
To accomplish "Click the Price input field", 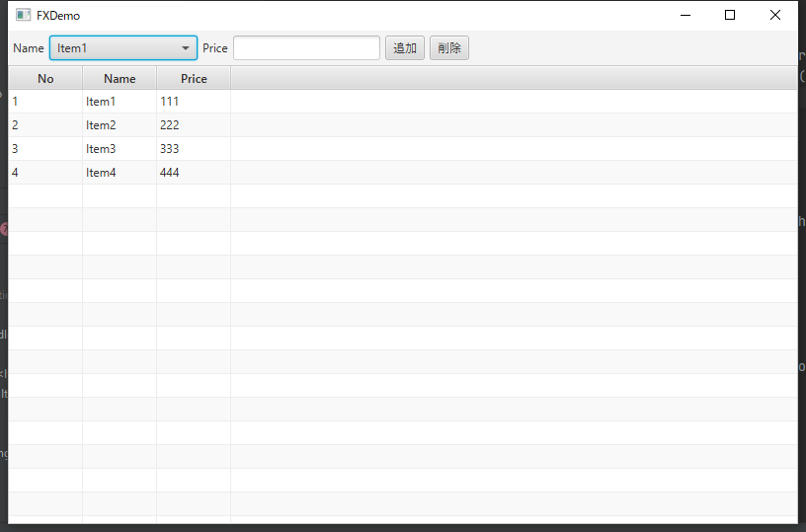I will 306,47.
